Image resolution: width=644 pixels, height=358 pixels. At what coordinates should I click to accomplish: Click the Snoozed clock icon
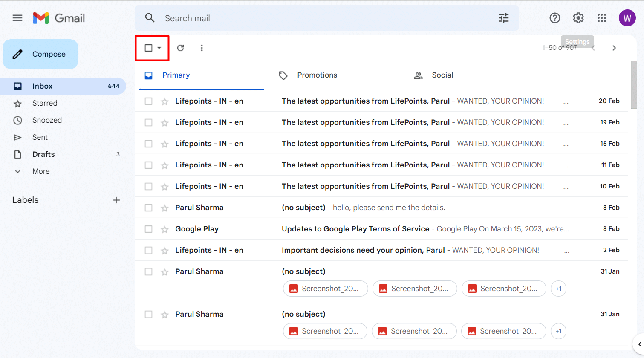[17, 120]
